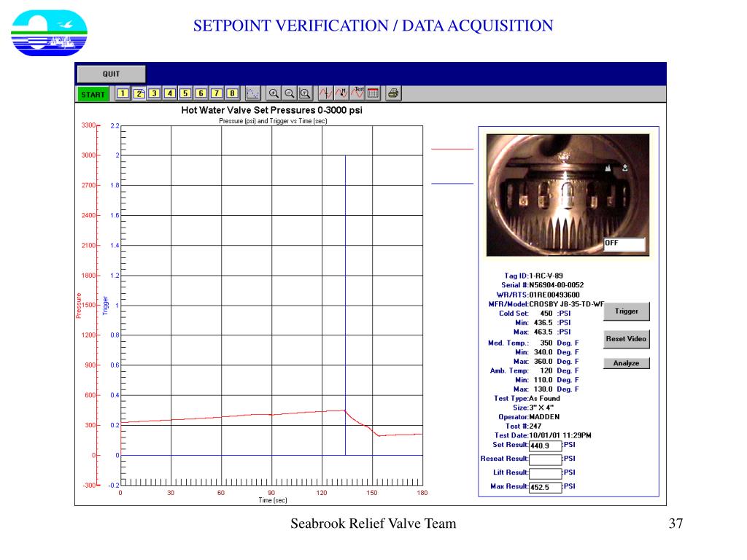The width and height of the screenshot is (747, 560).
Task: Click the green START button
Action: pyautogui.click(x=93, y=94)
